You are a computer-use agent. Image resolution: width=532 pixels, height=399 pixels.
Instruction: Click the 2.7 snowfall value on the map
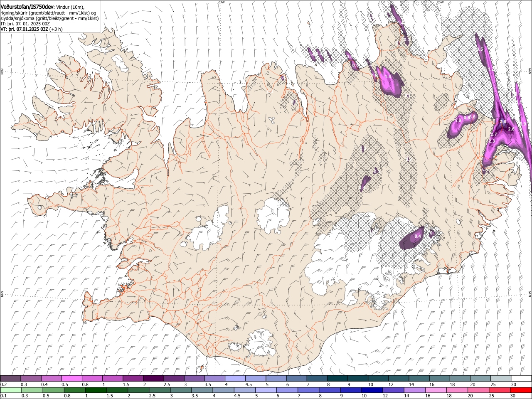(x=494, y=135)
